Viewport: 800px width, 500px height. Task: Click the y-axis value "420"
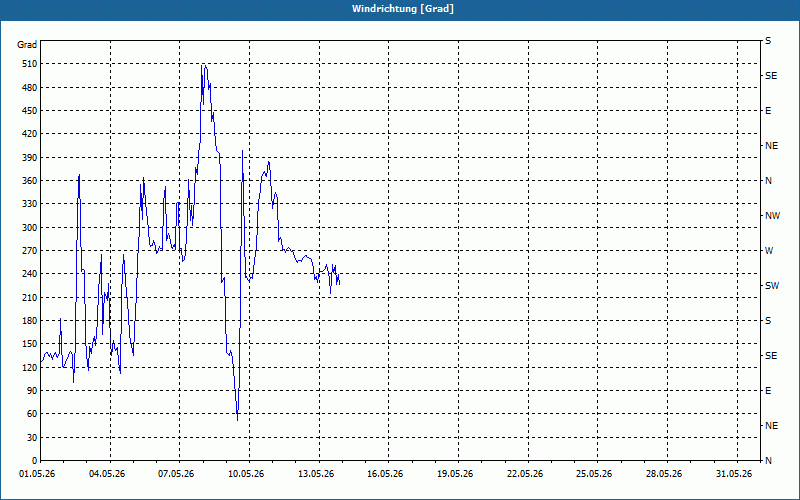(29, 134)
